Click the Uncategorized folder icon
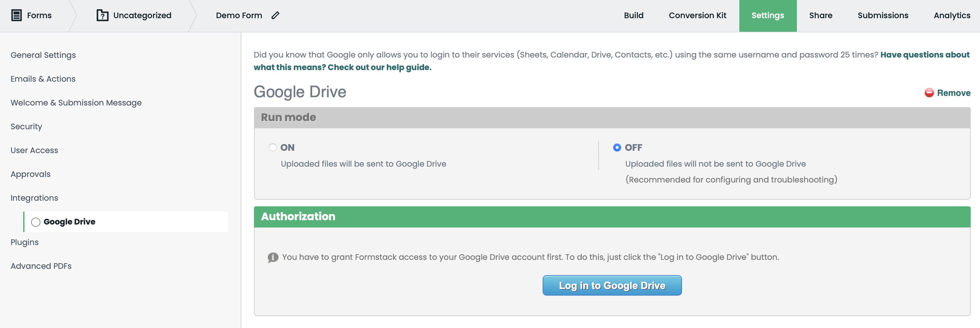 click(102, 15)
